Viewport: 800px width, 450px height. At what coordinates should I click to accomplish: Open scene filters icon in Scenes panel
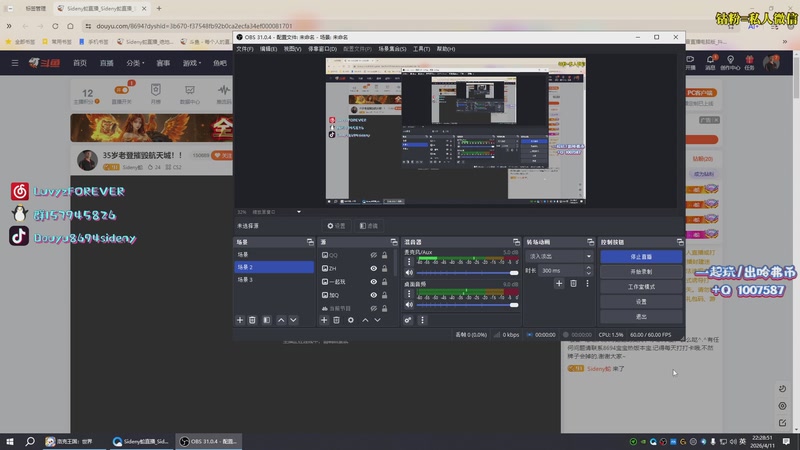266,320
